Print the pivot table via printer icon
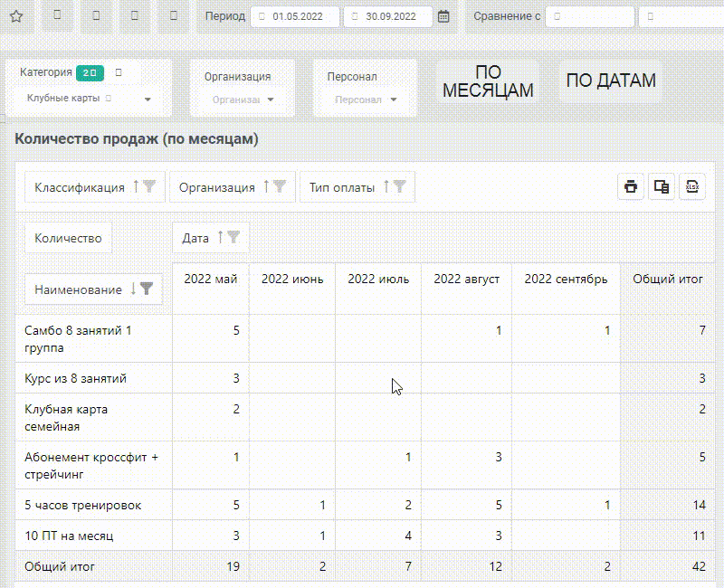 coord(631,186)
